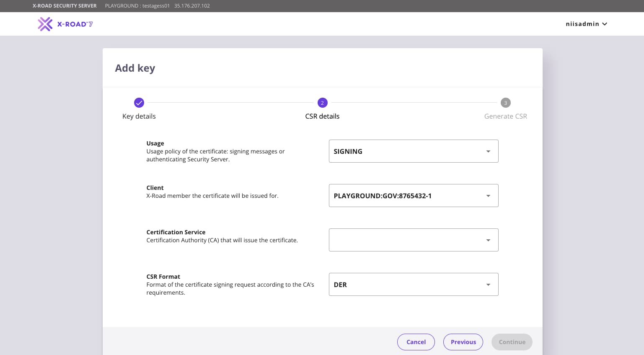
Task: Open the niisadmin account menu
Action: tap(582, 24)
